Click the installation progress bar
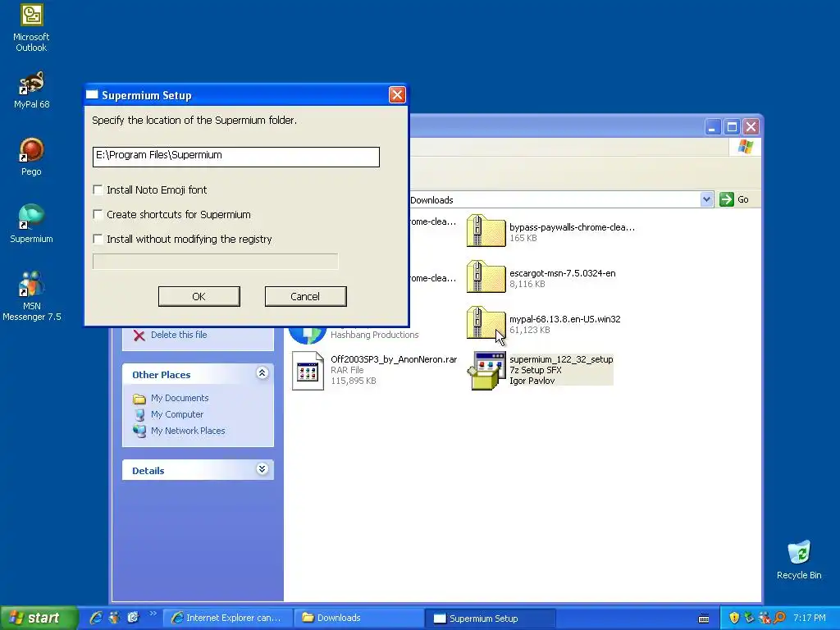 coord(216,262)
